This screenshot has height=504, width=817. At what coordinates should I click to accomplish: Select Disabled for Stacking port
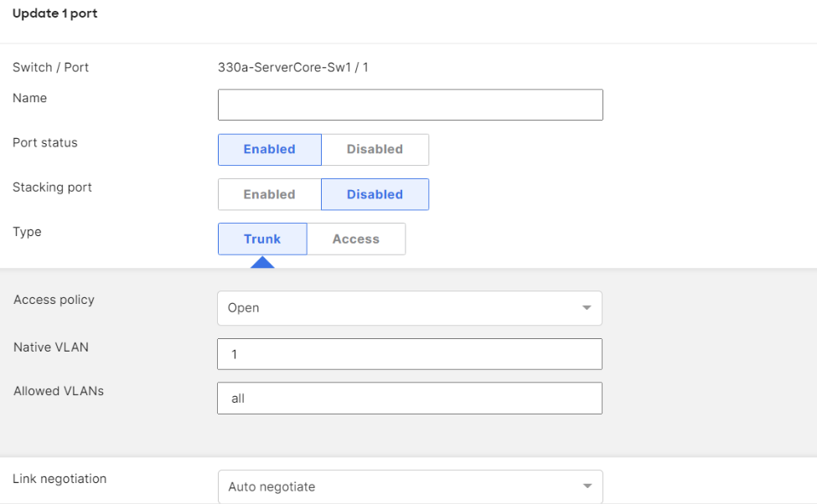(375, 194)
